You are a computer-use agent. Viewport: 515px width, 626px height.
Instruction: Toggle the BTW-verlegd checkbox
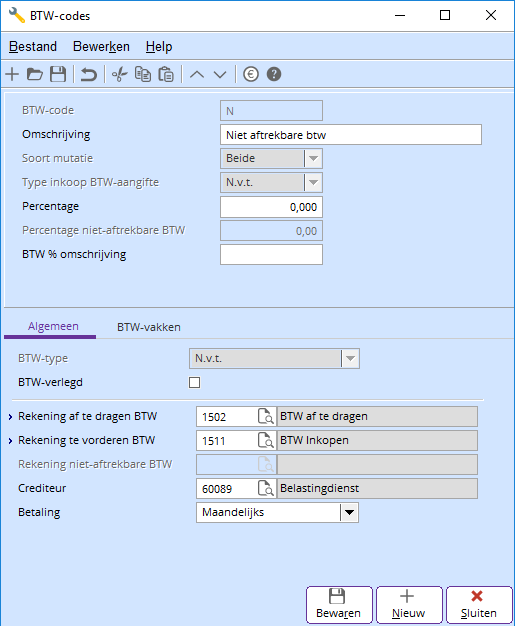194,382
